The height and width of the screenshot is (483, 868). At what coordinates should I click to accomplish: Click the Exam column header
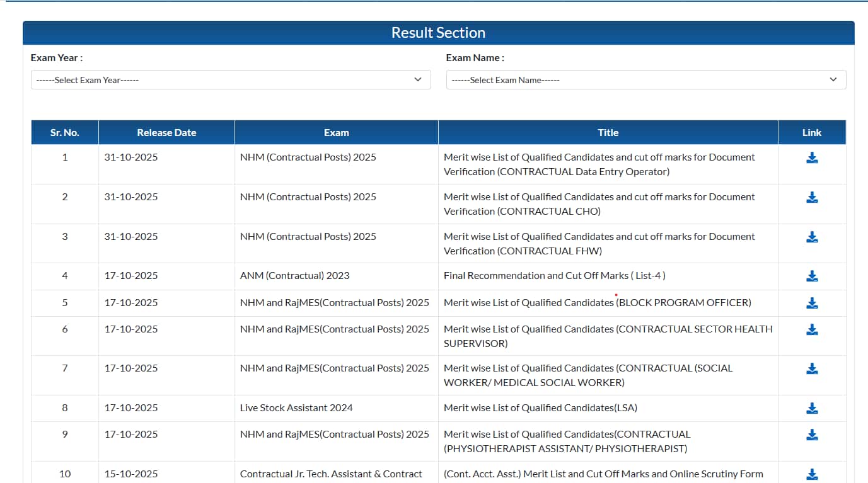tap(336, 133)
